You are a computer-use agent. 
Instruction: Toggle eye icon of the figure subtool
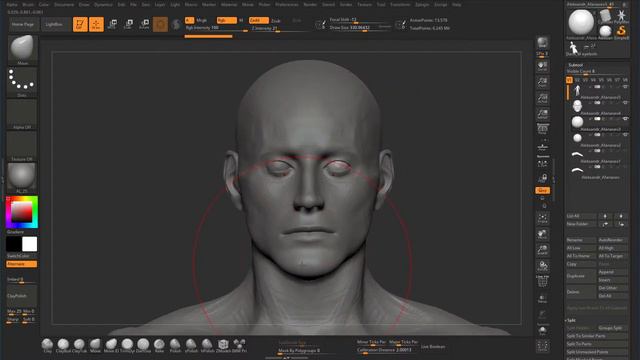625,87
